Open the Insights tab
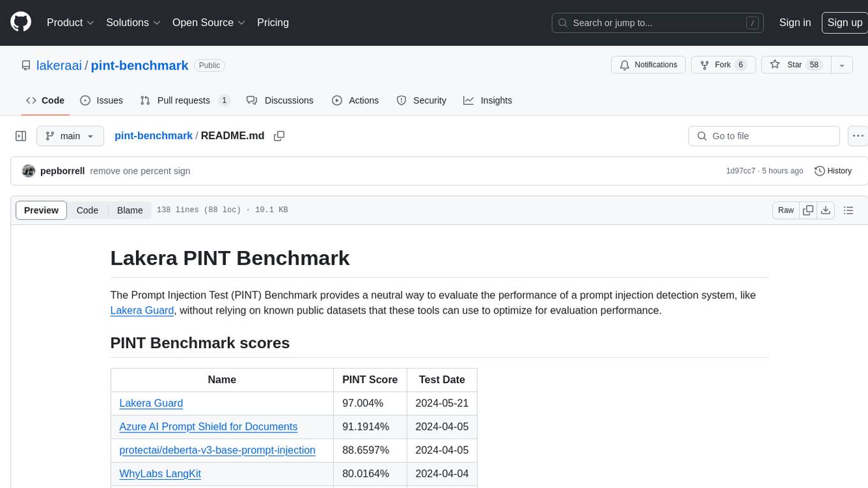Screen dimensions: 868x488 tap(488, 100)
